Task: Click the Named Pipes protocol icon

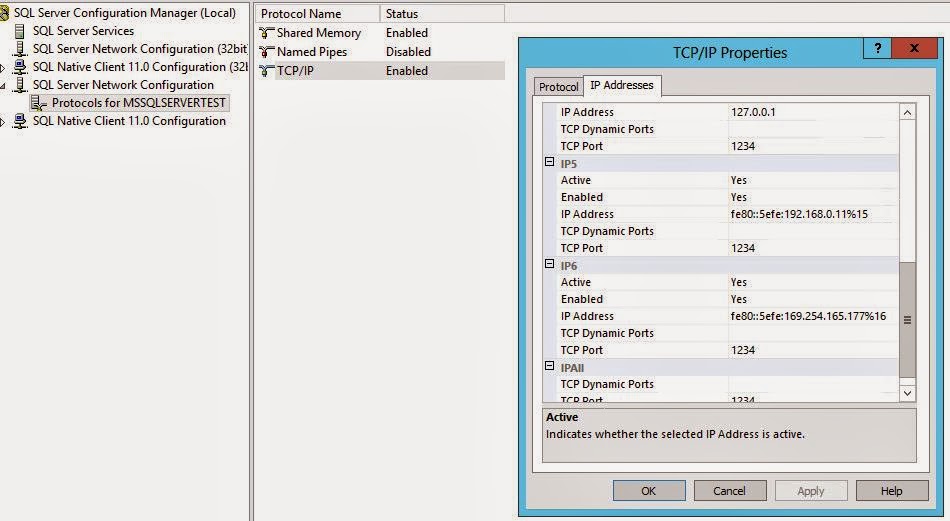Action: (x=267, y=52)
